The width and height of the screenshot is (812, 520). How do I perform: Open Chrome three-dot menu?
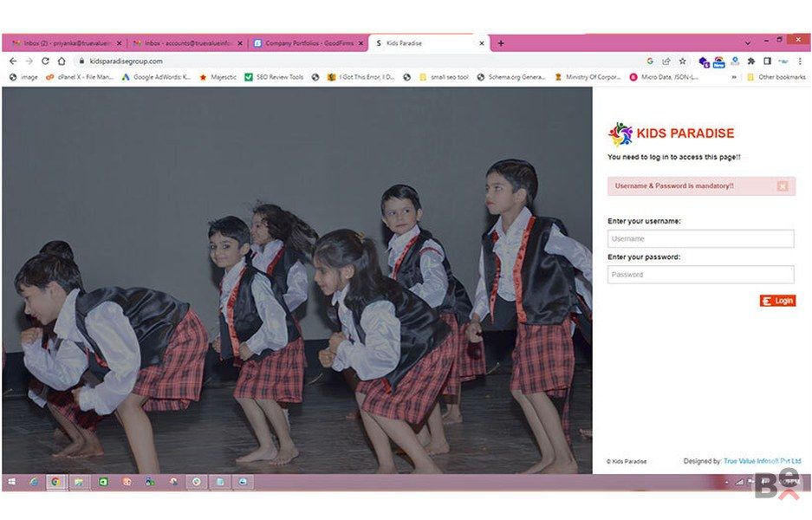pos(800,62)
